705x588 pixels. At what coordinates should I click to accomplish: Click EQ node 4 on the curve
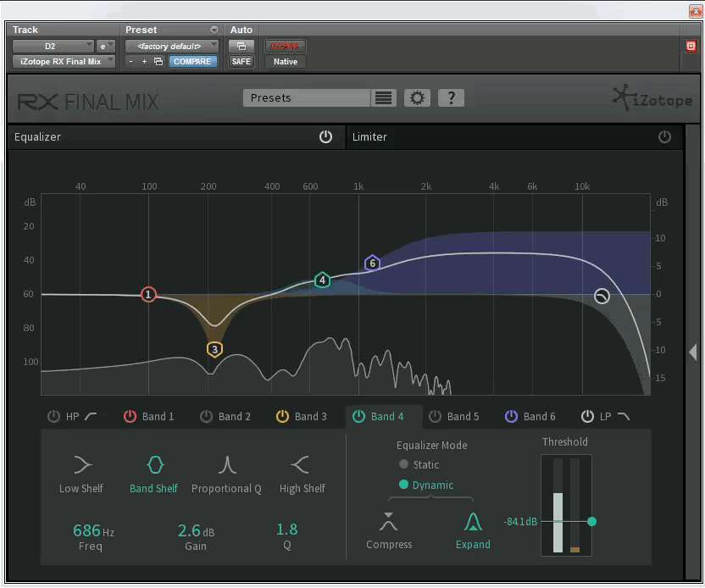(322, 280)
